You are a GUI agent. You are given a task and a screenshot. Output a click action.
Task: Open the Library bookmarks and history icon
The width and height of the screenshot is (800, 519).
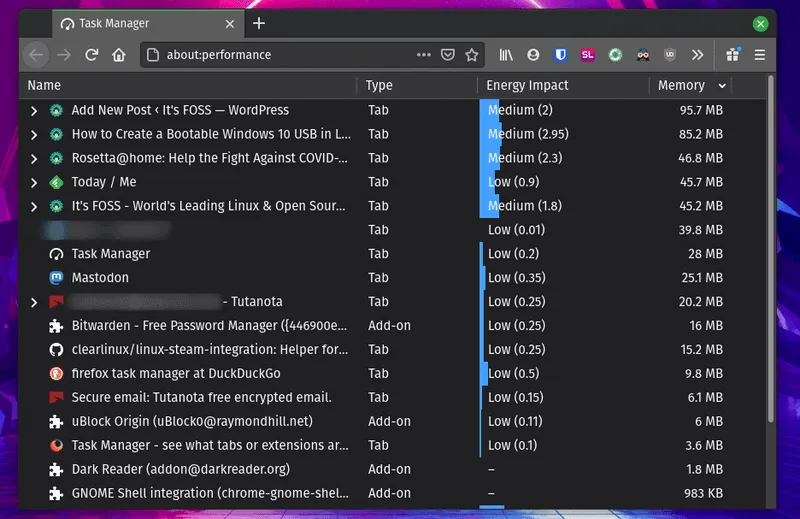click(x=507, y=55)
